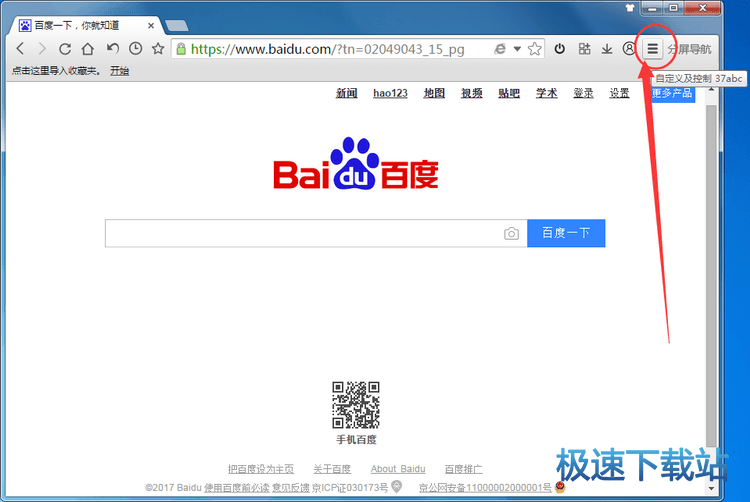Open the 视频 link
Screen dimensions: 750x502
tap(471, 93)
